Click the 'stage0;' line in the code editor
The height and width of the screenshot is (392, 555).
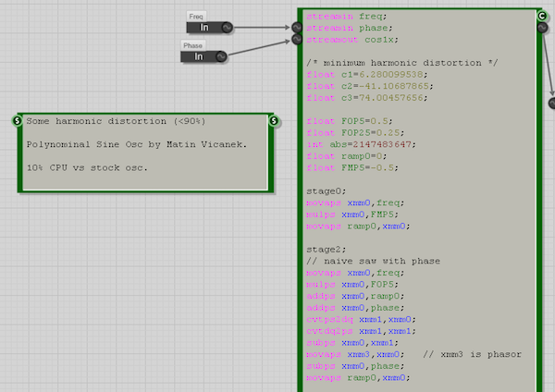tap(324, 190)
